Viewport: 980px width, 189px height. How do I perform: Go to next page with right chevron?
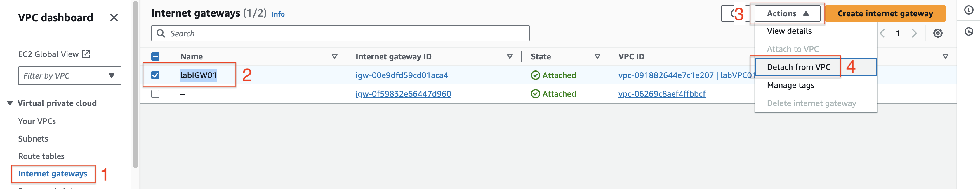(914, 33)
